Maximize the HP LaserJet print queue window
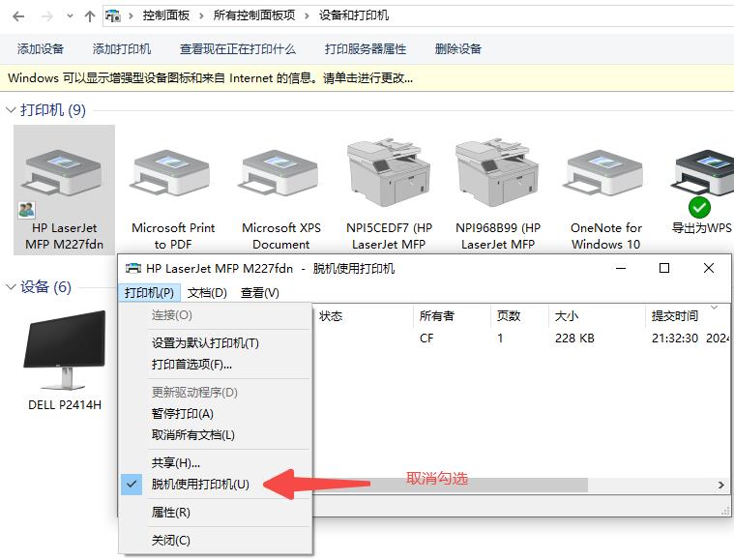 click(x=663, y=268)
